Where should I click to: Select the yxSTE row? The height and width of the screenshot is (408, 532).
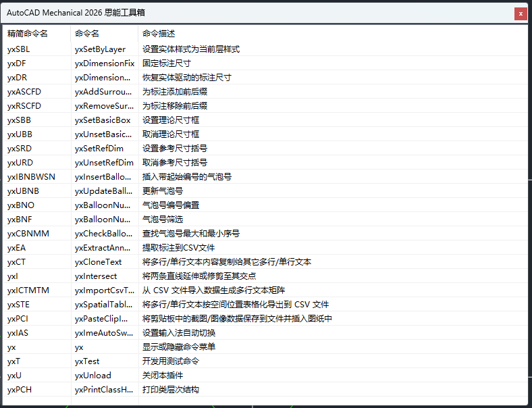(265, 305)
